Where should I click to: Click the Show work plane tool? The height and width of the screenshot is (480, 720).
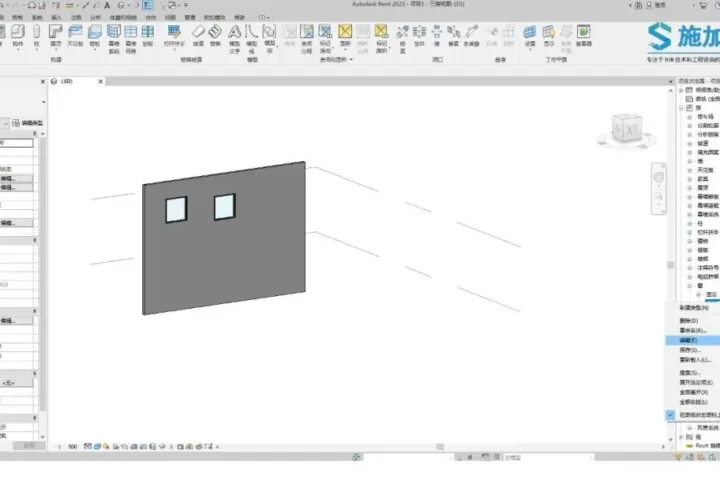[549, 36]
